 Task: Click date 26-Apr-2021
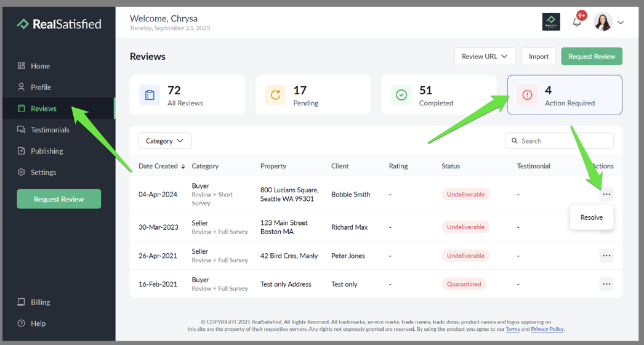[158, 256]
